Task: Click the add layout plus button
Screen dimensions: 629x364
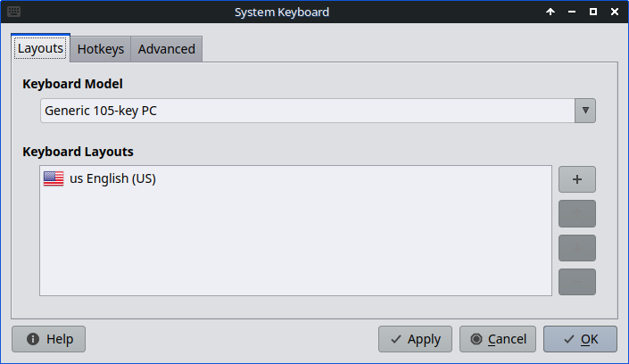Action: click(576, 179)
